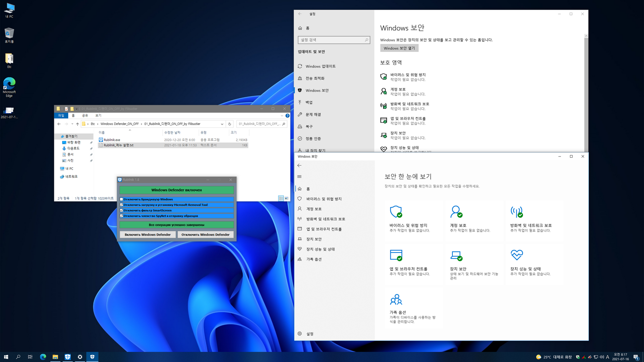Click the Windows 보안 열기 button
The height and width of the screenshot is (362, 644).
pos(399,48)
